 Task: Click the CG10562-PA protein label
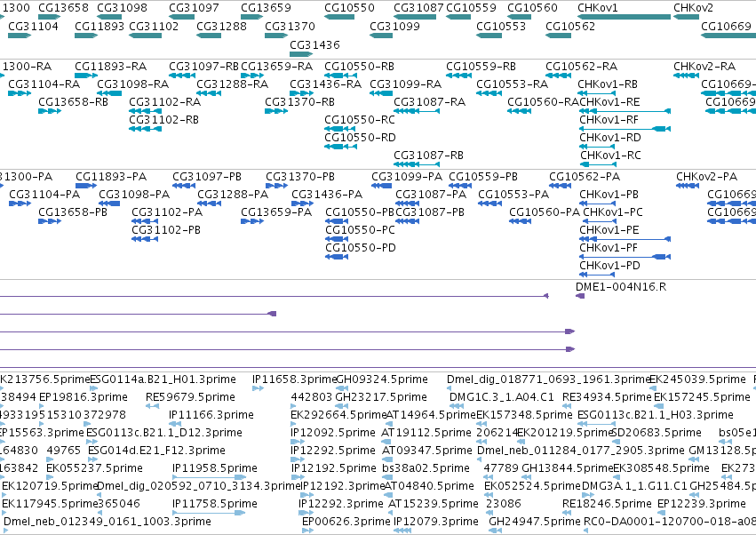(x=585, y=177)
